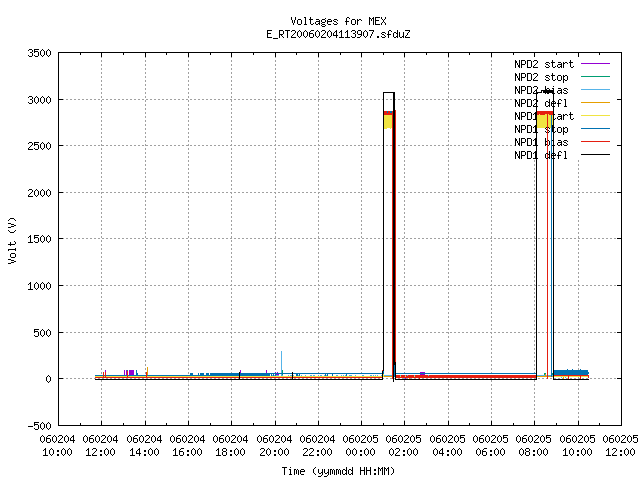Click the 060205 06:00 x-axis label

click(x=491, y=446)
